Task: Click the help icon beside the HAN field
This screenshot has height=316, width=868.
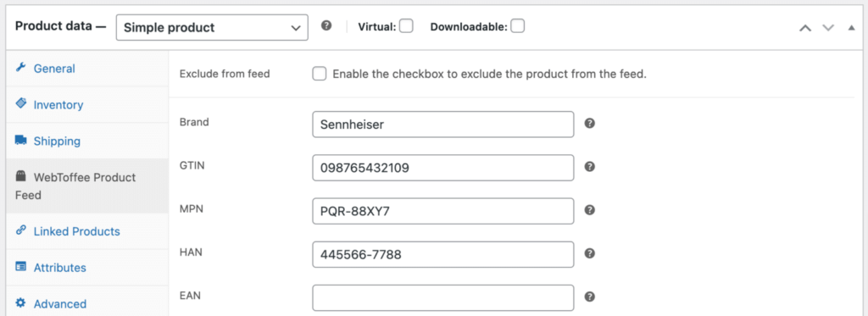Action: (x=590, y=253)
